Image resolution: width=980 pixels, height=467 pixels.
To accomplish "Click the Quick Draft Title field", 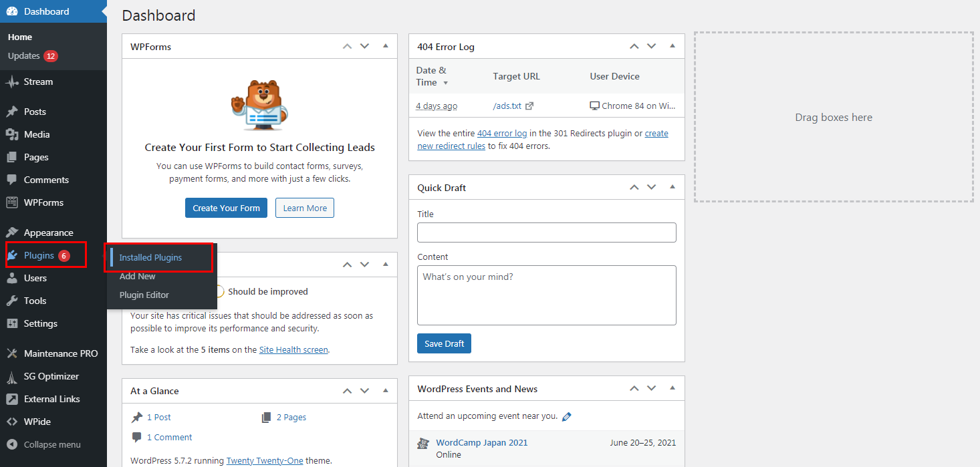I will [x=546, y=232].
